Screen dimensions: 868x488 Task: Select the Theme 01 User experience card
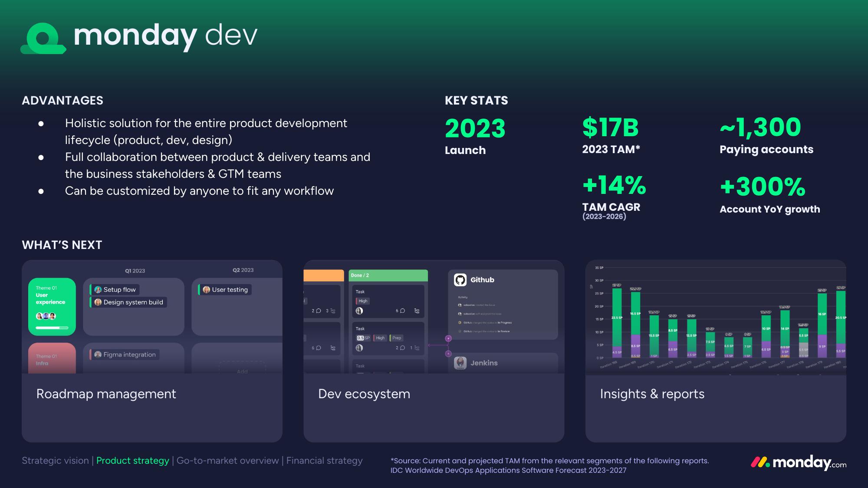coord(52,307)
